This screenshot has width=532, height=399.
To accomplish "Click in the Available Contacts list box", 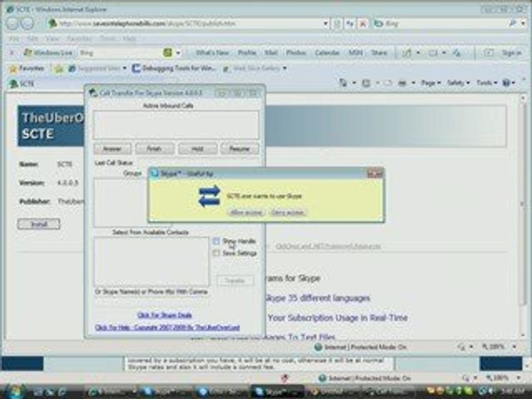I will point(151,261).
